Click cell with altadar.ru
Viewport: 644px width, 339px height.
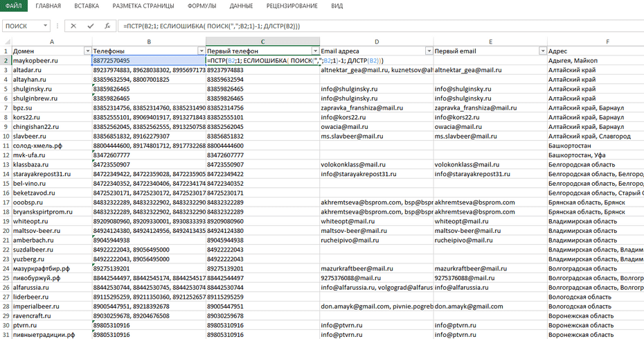pyautogui.click(x=52, y=70)
